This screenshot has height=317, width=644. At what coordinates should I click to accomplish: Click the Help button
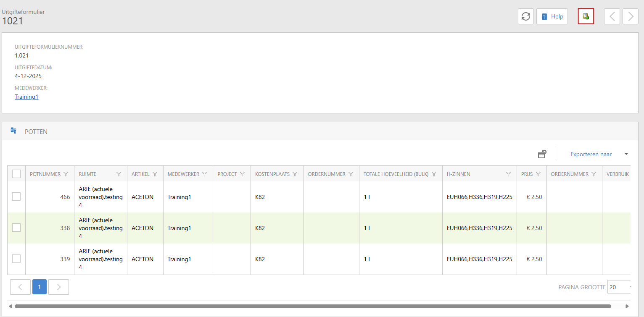(552, 16)
